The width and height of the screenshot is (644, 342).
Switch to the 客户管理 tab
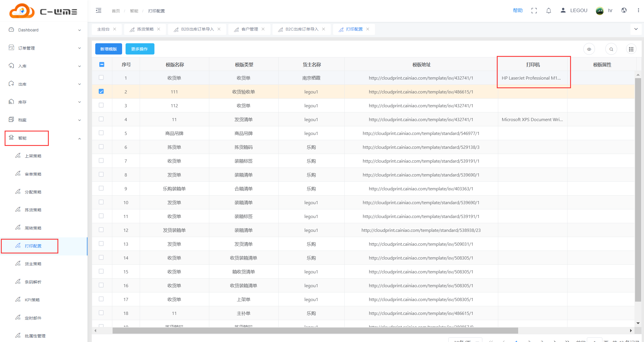(250, 29)
